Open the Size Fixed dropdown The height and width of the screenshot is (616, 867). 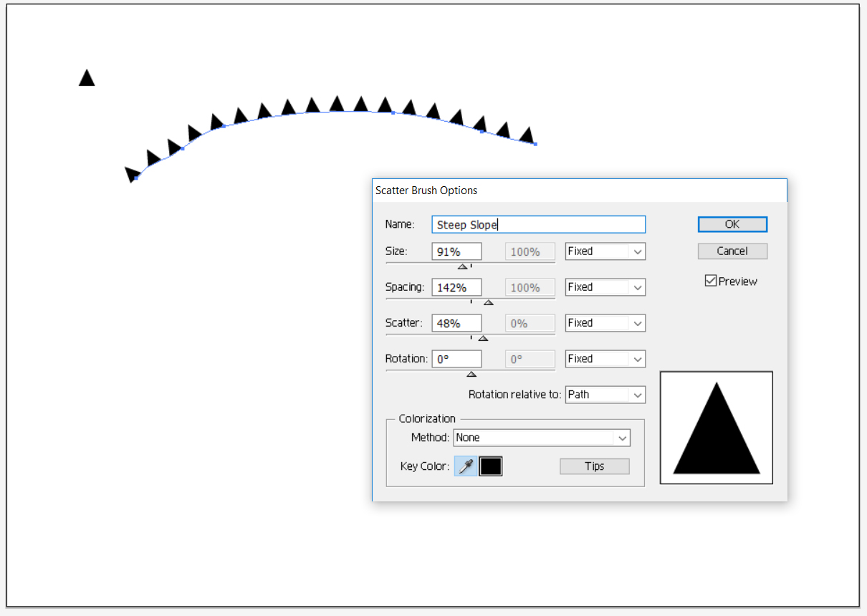tap(605, 251)
